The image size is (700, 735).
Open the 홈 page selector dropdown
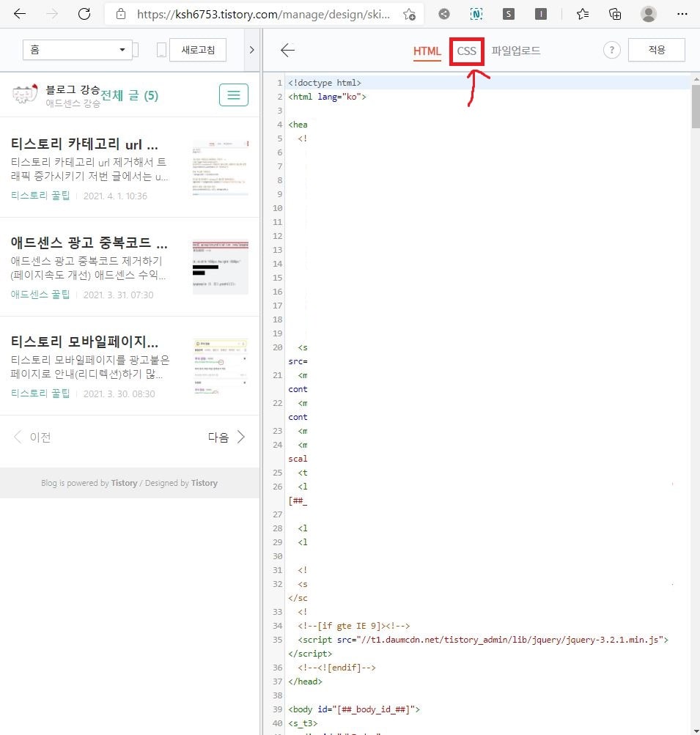pyautogui.click(x=77, y=49)
